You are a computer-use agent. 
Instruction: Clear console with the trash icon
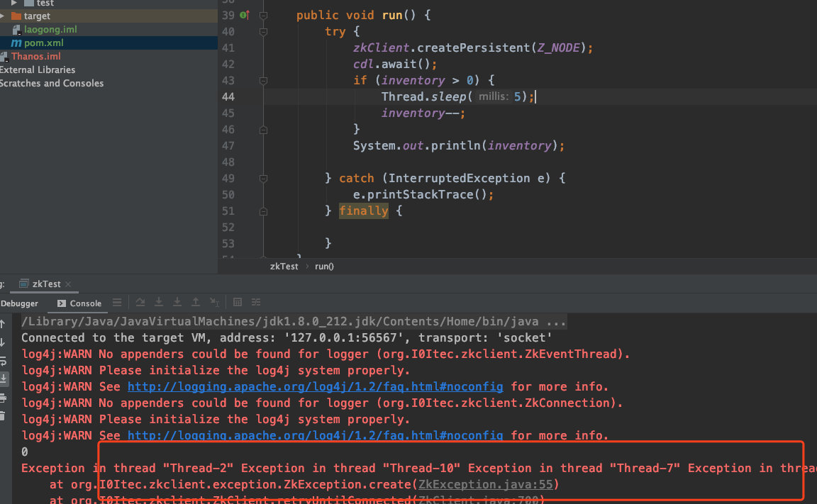coord(3,415)
